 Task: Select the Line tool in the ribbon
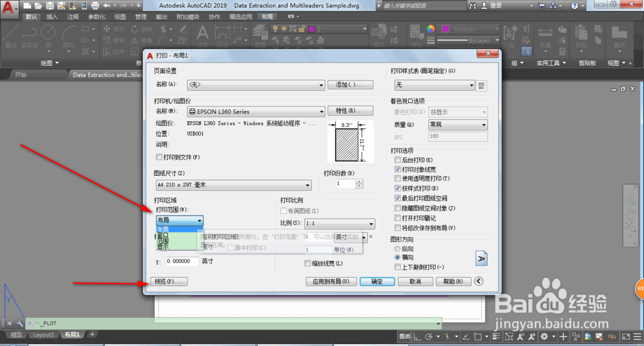pos(11,35)
